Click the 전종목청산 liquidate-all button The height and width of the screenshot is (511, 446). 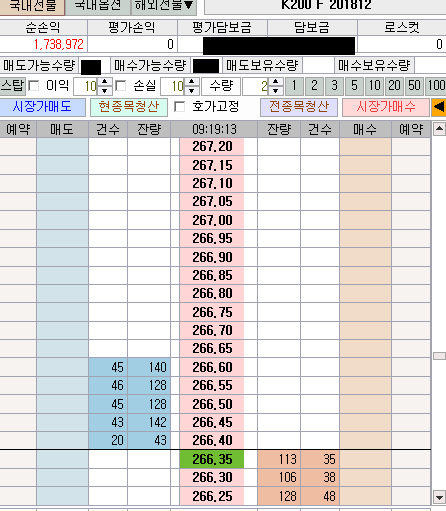point(299,107)
